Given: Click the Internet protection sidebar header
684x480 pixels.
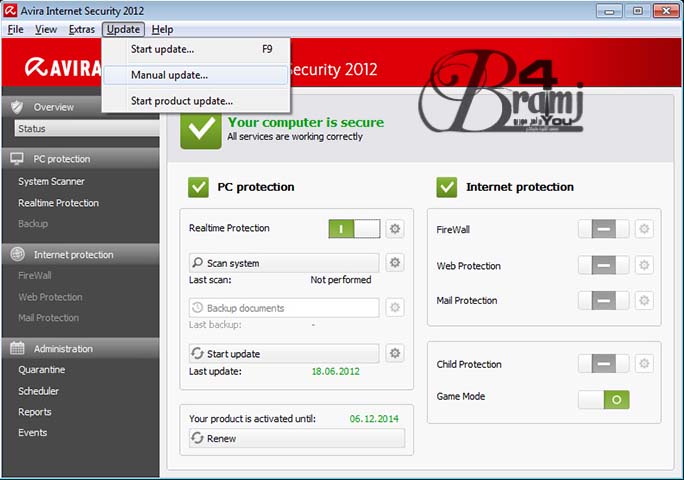Looking at the screenshot, I should pos(81,254).
